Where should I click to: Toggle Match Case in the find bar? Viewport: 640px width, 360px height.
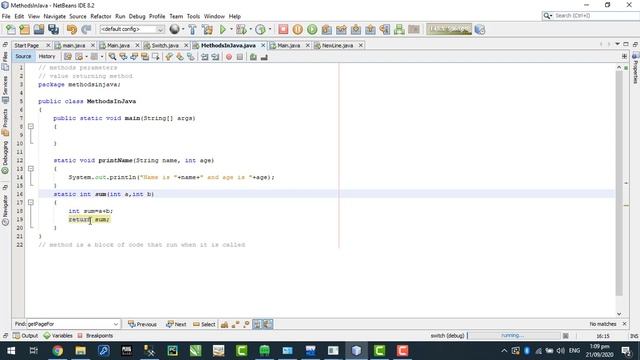[224, 324]
